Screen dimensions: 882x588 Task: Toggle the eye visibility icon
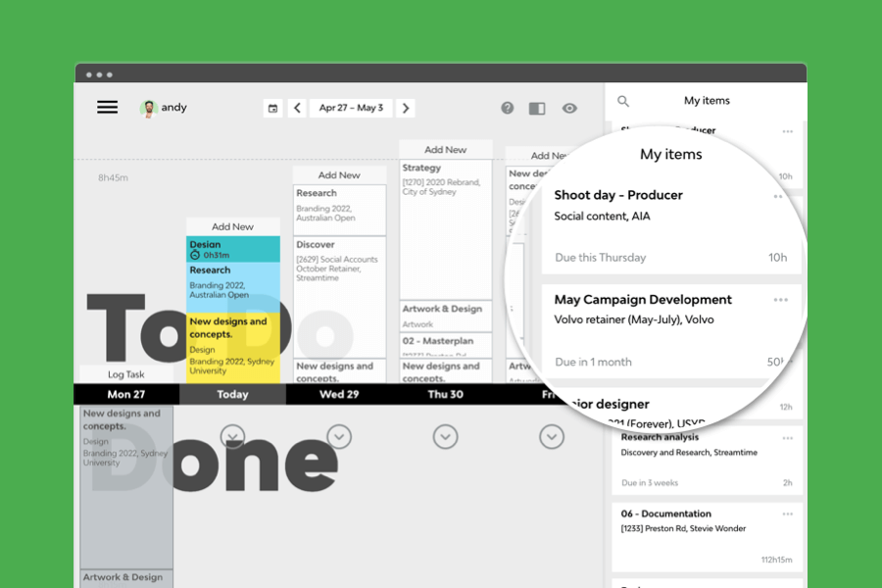click(569, 108)
